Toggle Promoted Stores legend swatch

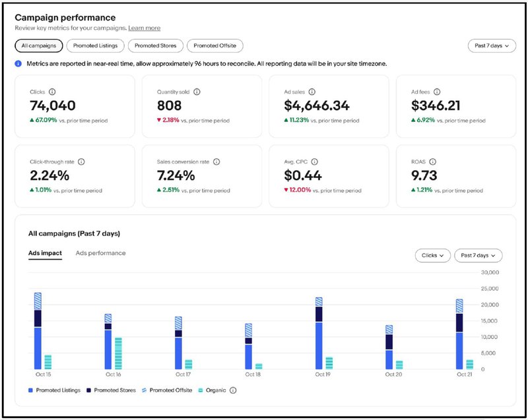[89, 390]
